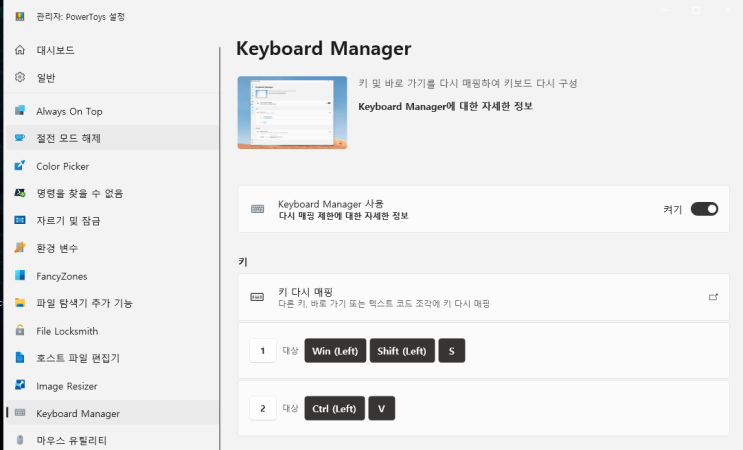Click the 절전 모드 해제 coffee cup icon

point(19,138)
